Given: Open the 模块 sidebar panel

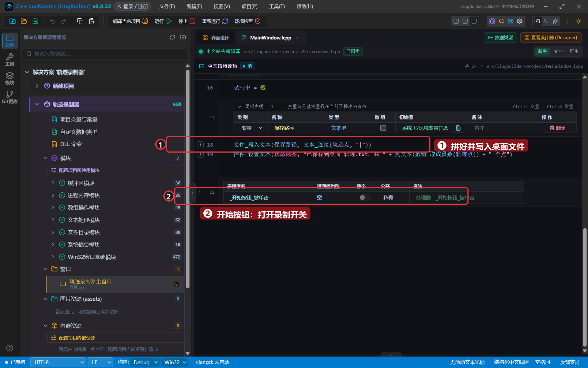Looking at the screenshot, I should point(9,78).
